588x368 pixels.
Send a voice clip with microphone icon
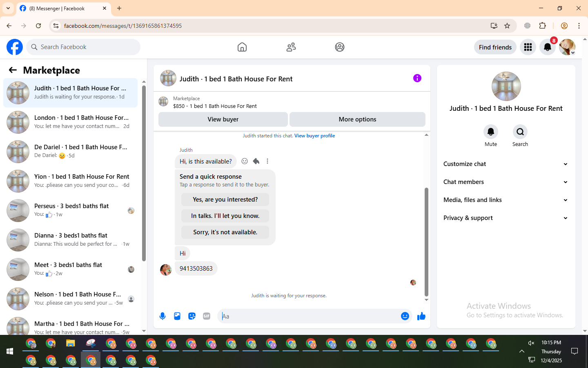[163, 316]
